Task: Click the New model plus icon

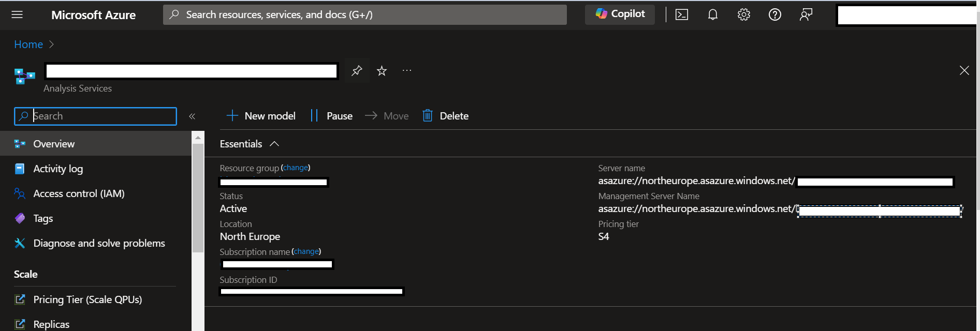Action: click(x=232, y=116)
